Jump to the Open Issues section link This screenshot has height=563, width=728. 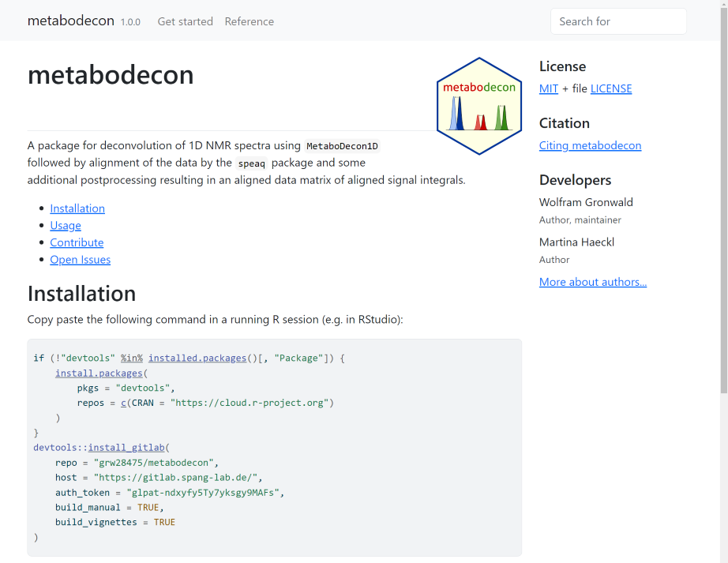80,260
